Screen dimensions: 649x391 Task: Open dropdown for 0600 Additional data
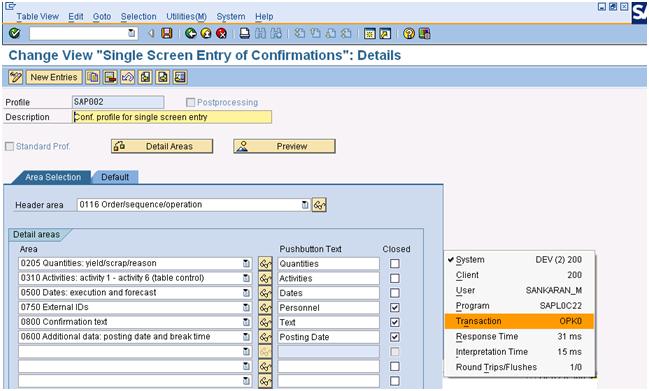click(246, 337)
